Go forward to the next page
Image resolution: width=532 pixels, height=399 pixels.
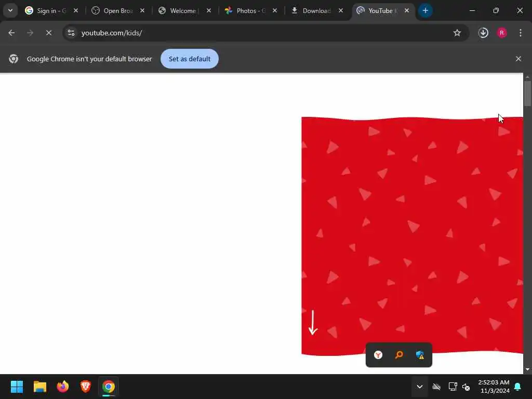pos(30,33)
